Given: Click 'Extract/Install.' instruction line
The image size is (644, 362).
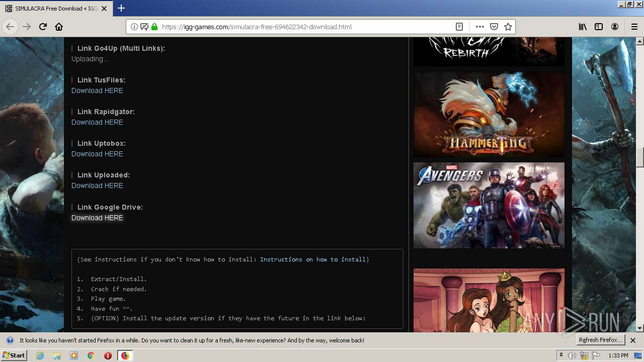Looking at the screenshot, I should pyautogui.click(x=119, y=279).
